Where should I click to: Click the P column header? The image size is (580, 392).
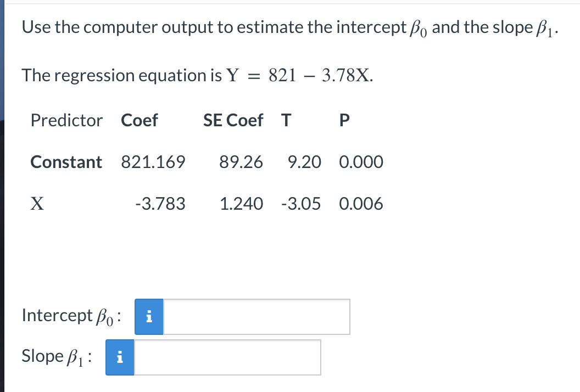343,120
